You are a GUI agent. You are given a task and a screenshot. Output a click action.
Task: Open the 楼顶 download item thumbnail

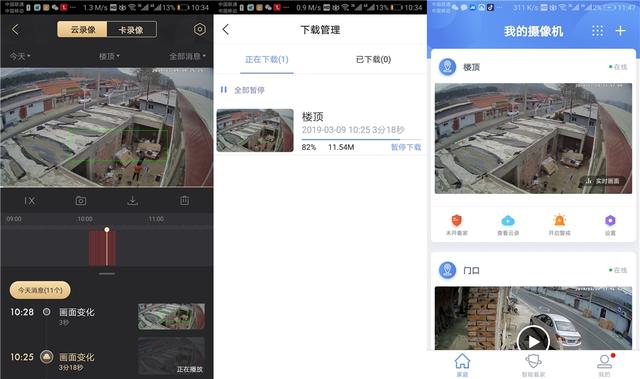(x=255, y=130)
